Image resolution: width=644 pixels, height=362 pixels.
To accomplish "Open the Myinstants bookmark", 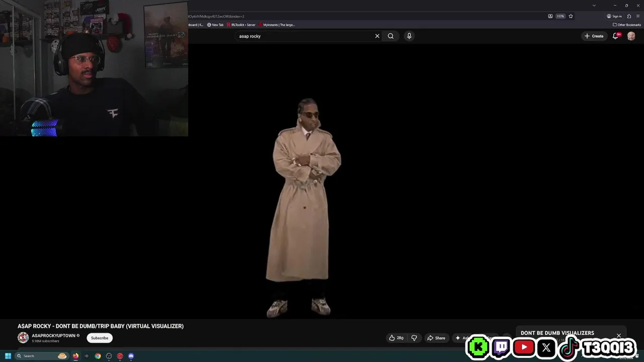I will click(277, 25).
